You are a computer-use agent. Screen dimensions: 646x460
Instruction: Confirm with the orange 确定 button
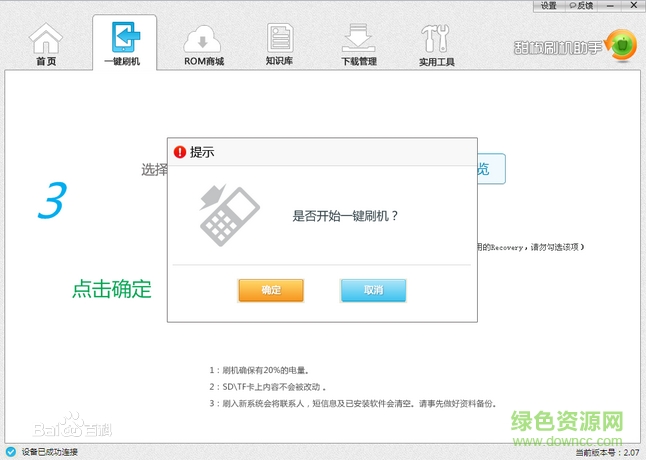click(x=271, y=290)
